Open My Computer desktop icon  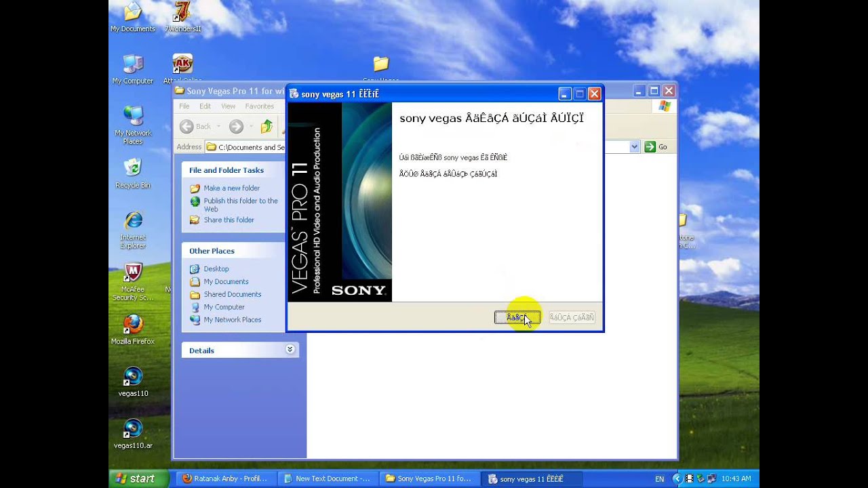[x=133, y=69]
